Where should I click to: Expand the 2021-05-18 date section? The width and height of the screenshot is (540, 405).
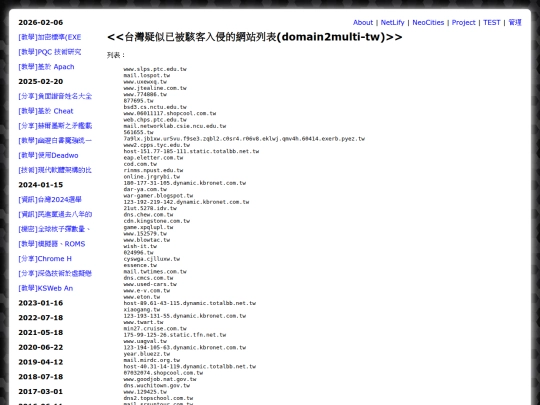coord(41,333)
